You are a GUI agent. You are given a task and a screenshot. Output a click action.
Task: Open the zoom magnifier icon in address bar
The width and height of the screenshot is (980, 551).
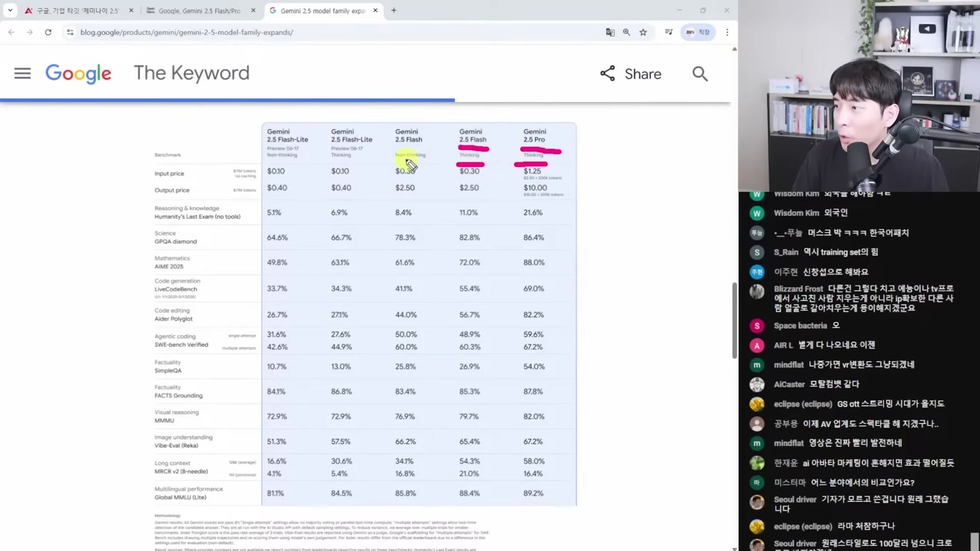coord(626,32)
